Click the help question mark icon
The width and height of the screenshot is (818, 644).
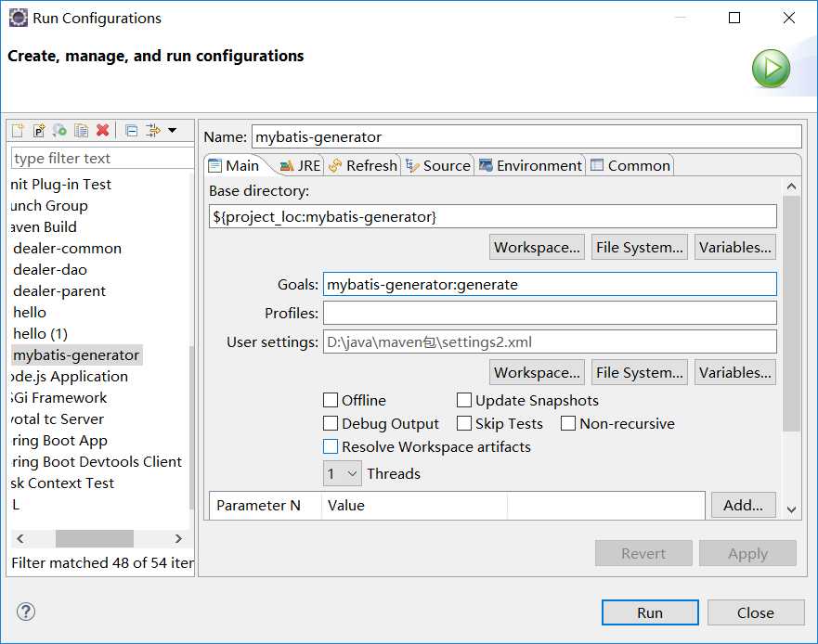coord(26,612)
